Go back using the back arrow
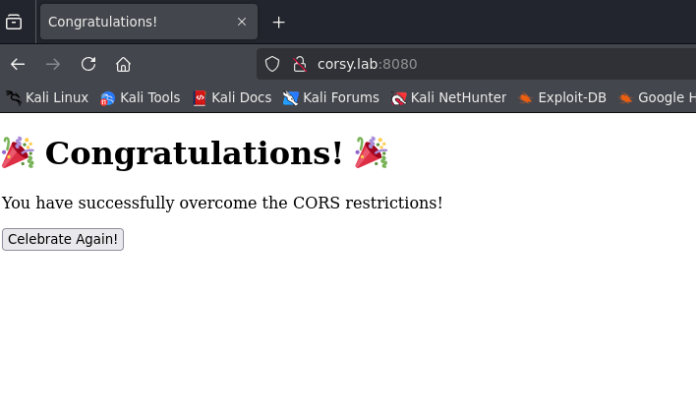The image size is (696, 413). coord(18,64)
